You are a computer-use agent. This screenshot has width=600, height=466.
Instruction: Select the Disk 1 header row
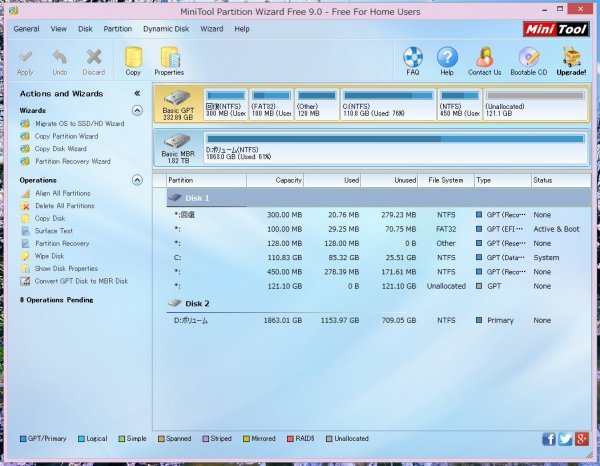click(x=378, y=198)
